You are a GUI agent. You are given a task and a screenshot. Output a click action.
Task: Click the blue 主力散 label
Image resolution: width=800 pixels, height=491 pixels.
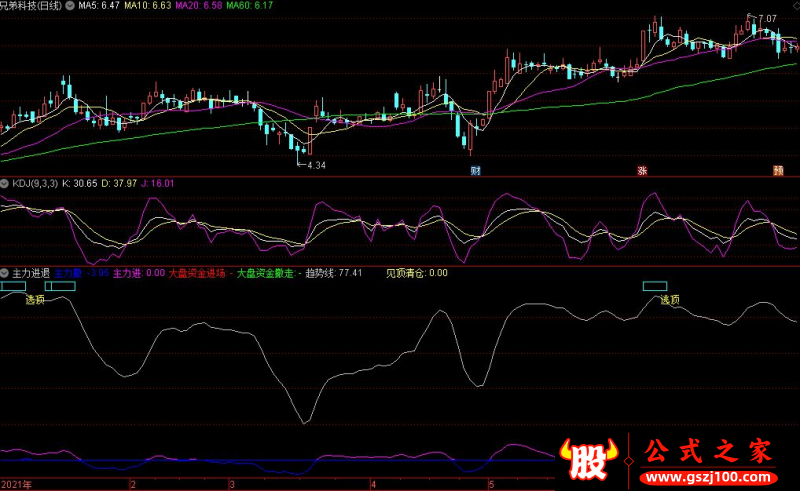coord(68,273)
